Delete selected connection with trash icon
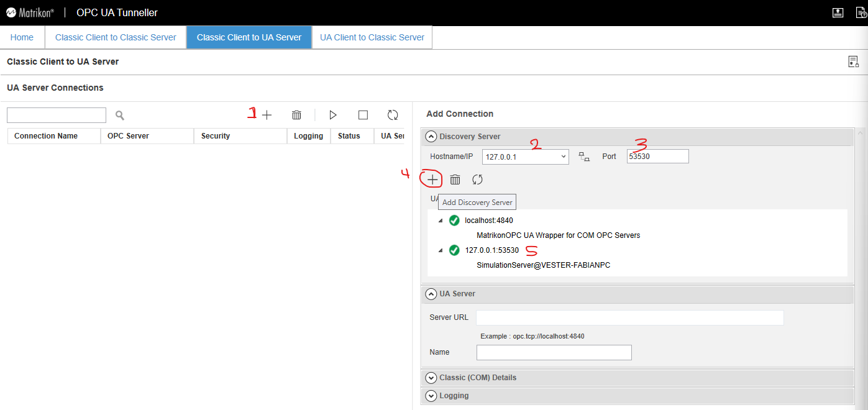Viewport: 868px width, 410px height. coord(297,115)
